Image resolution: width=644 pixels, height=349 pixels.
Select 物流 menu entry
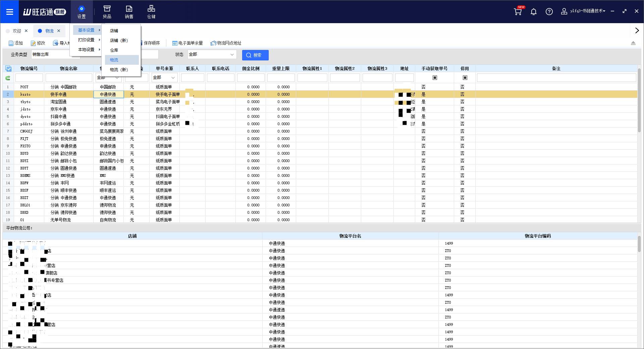click(122, 60)
